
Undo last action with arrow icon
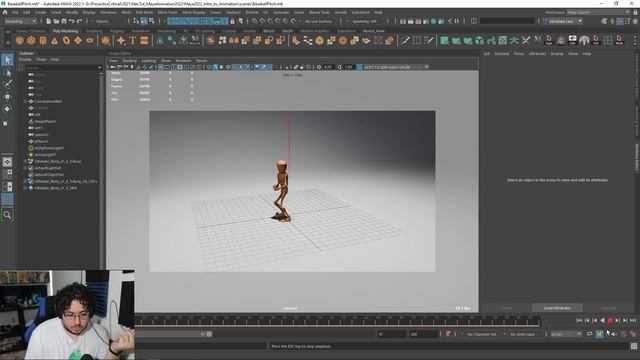72,21
